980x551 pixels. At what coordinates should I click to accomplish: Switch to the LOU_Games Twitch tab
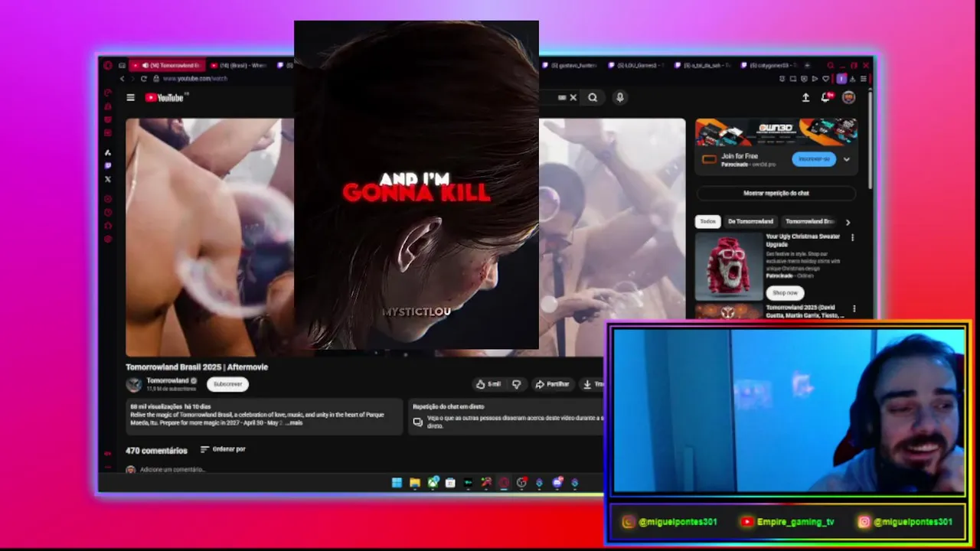pos(637,66)
